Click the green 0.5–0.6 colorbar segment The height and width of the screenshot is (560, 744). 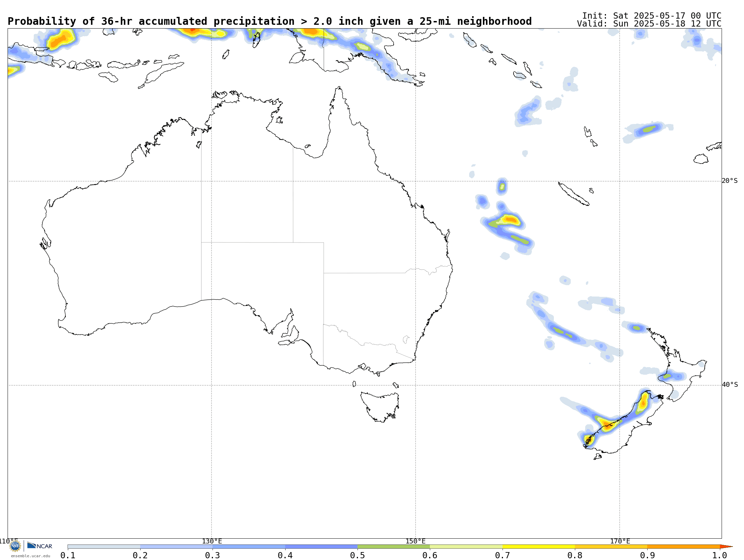394,547
